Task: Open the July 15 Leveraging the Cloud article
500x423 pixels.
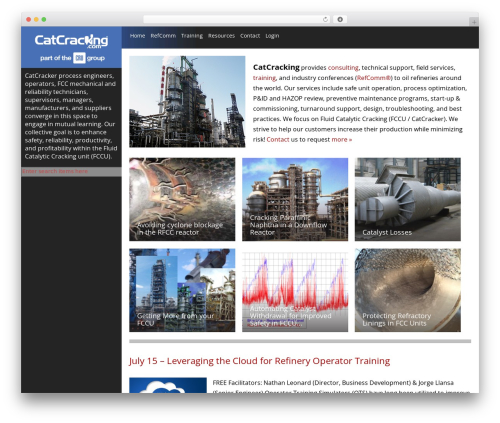Action: click(x=259, y=361)
